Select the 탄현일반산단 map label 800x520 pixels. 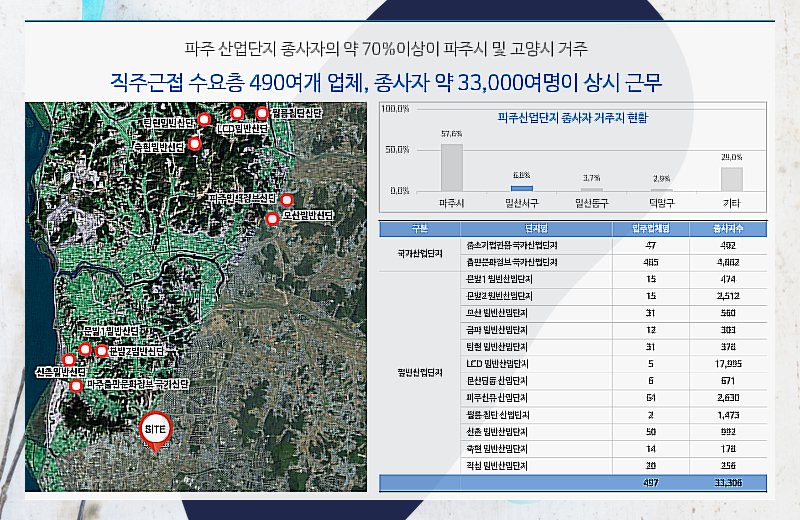pos(169,122)
